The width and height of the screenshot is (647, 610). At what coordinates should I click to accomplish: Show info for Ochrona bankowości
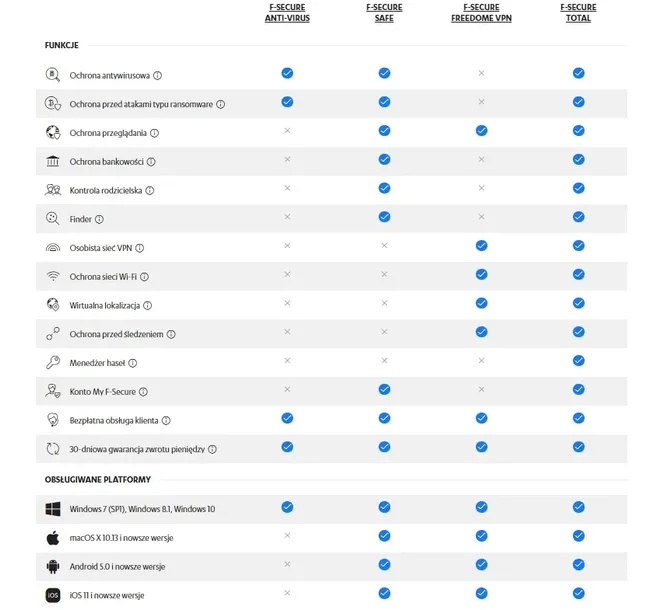[151, 162]
